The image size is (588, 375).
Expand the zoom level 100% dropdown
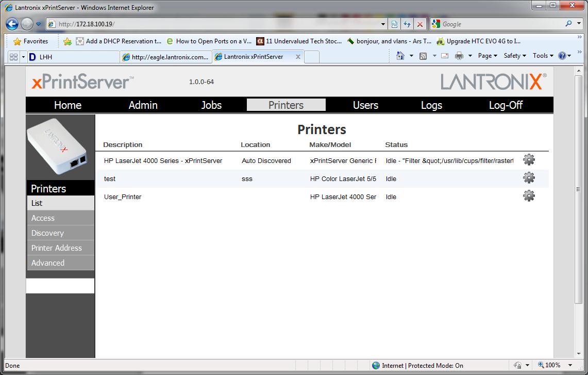[570, 365]
